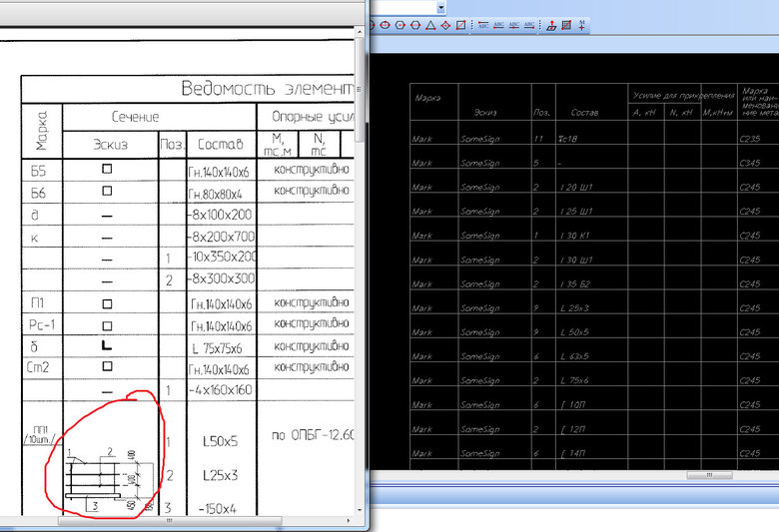
Task: Click the 'Сечение' header in the left table
Action: click(135, 117)
